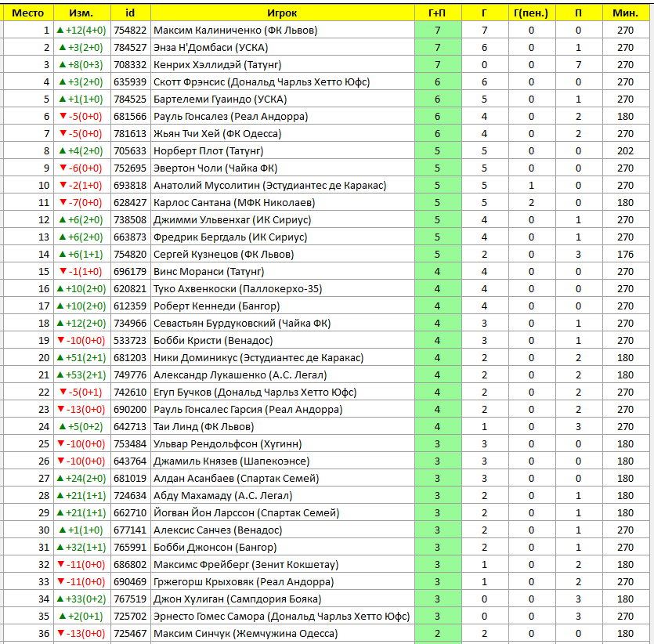
Task: Select 'Эрнесто Гомес Самора' player cell
Action: (x=281, y=617)
